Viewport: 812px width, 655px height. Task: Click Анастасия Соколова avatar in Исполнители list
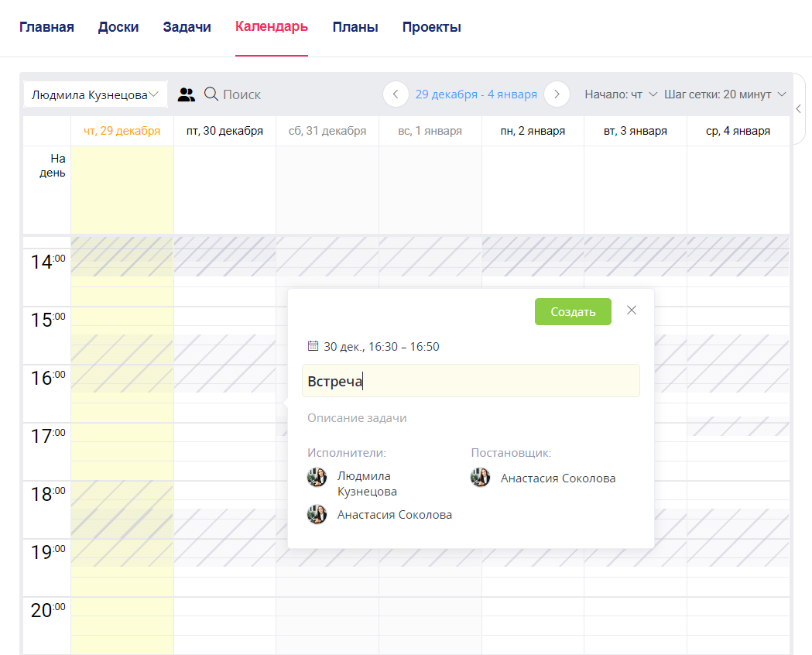coord(317,514)
